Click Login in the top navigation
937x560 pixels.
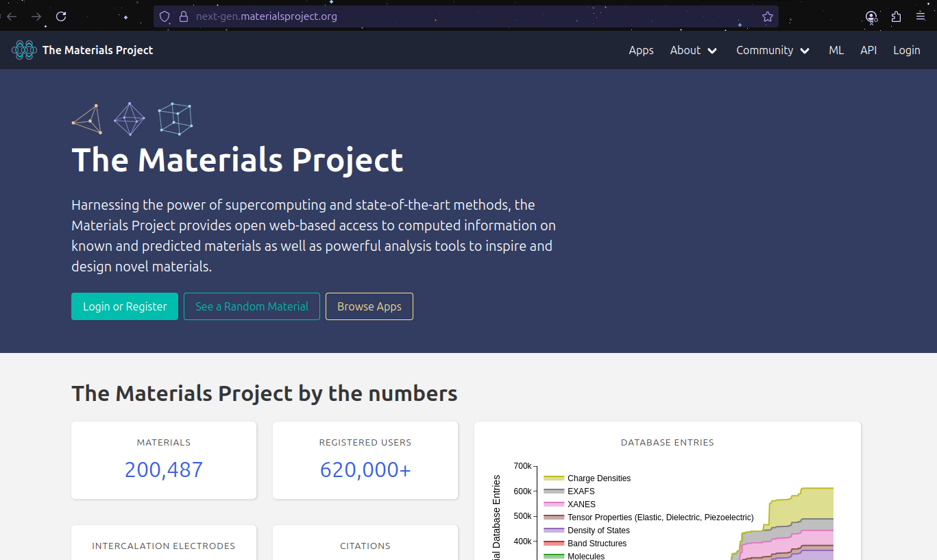tap(906, 50)
